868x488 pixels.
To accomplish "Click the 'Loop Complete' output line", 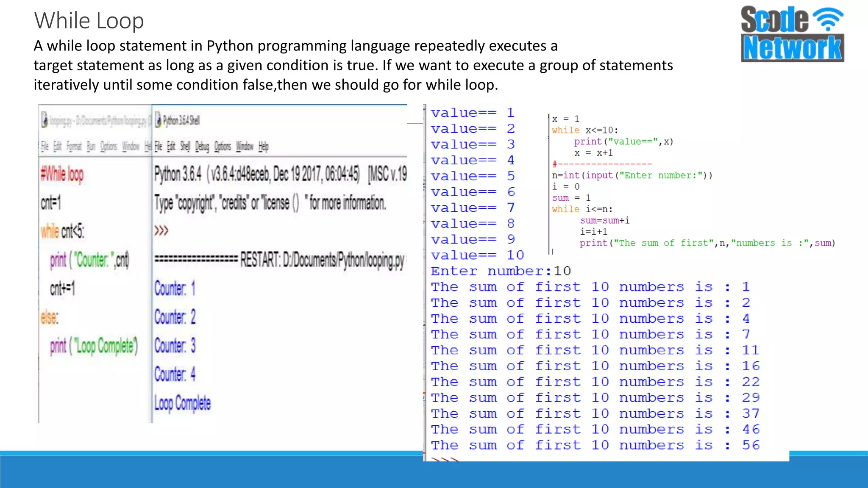I will [x=183, y=404].
